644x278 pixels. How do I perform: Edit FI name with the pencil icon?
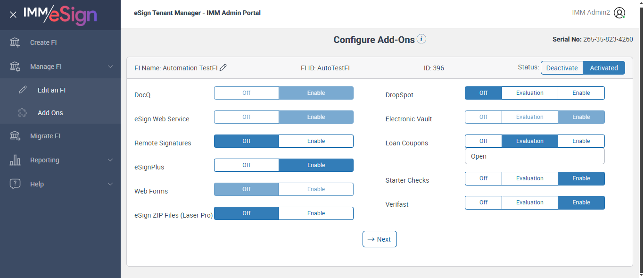223,67
